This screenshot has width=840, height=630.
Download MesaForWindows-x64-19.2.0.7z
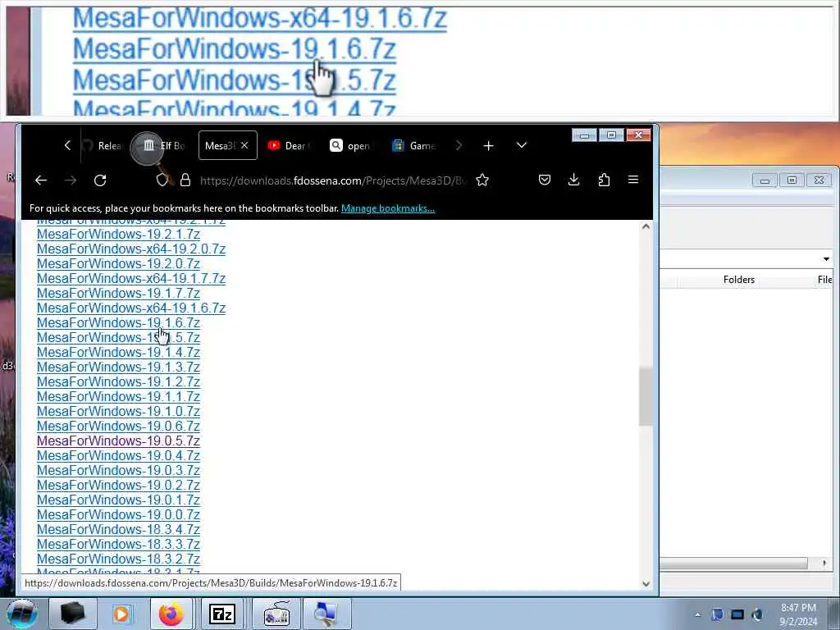[131, 249]
